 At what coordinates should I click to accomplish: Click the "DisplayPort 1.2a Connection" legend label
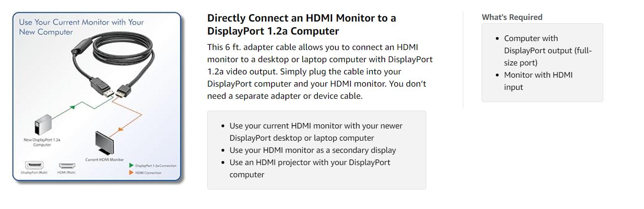(156, 166)
